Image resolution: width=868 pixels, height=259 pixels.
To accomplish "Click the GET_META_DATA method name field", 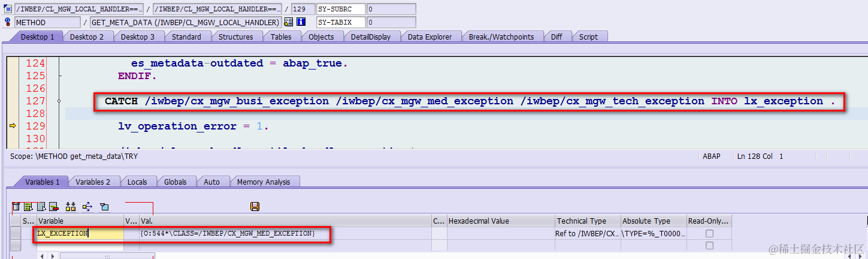I will [x=186, y=22].
